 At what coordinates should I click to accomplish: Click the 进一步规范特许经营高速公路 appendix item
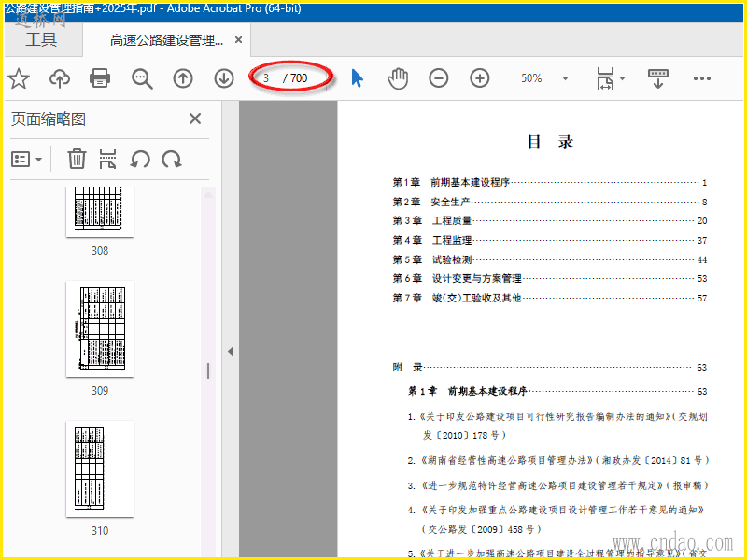pos(558,485)
